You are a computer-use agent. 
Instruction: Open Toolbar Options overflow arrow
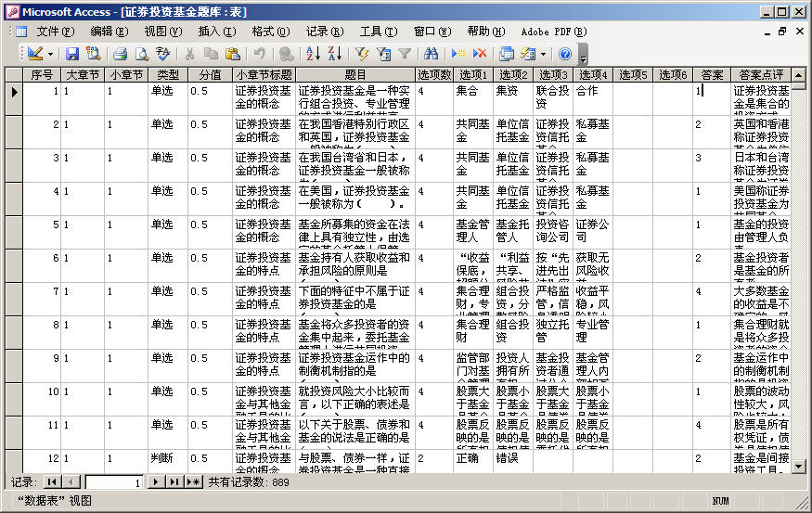[583, 54]
